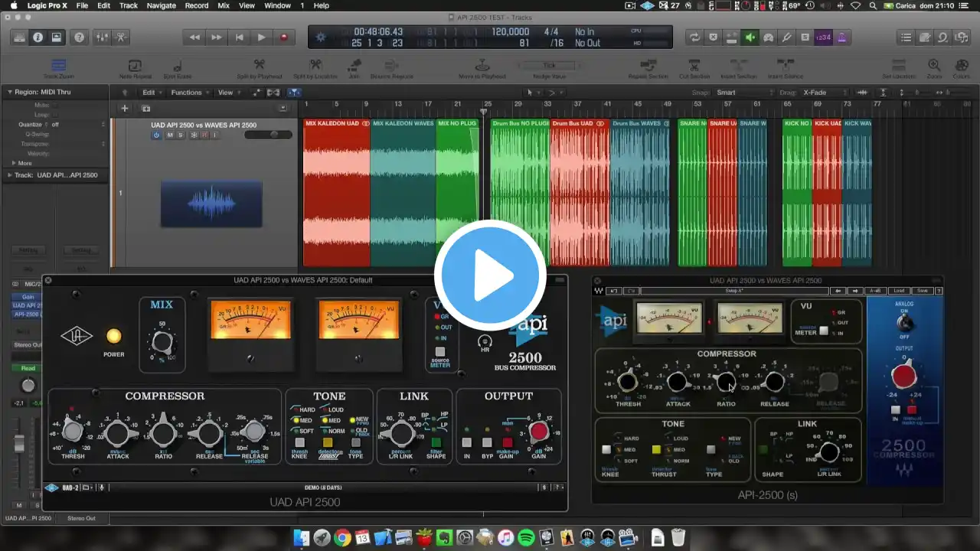The width and height of the screenshot is (980, 551).
Task: Open the Mixer button in control bar
Action: [103, 37]
